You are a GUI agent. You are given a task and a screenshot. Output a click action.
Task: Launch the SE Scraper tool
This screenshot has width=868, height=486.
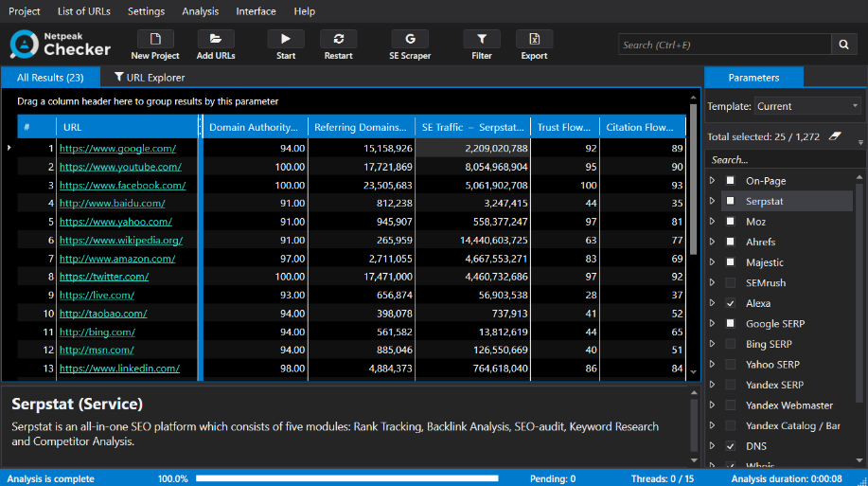(410, 40)
